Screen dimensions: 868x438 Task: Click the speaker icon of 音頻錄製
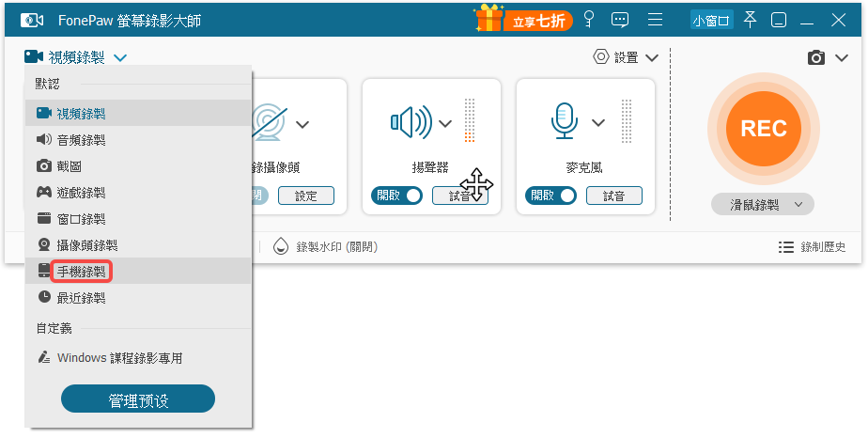[x=44, y=139]
